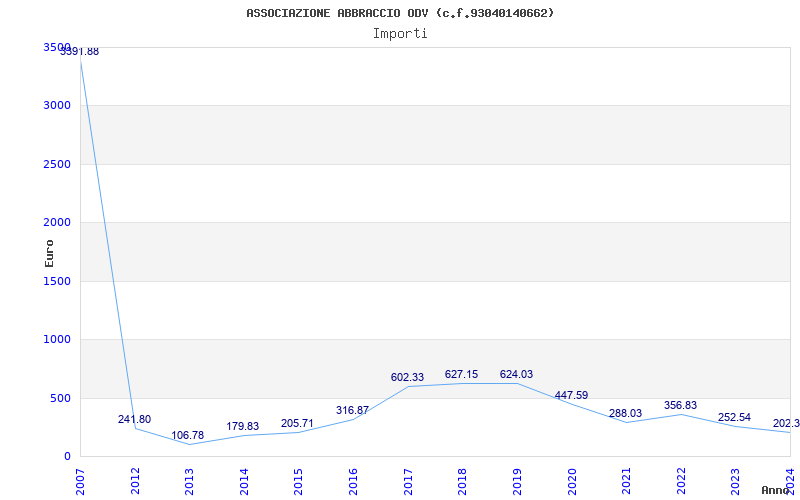This screenshot has height=500, width=800.
Task: Click the 2016 year axis tick
Action: pos(353,482)
